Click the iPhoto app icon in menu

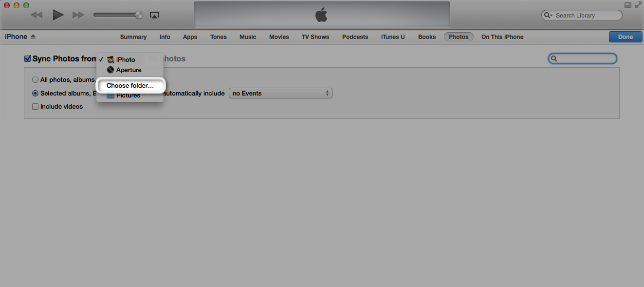pos(110,59)
